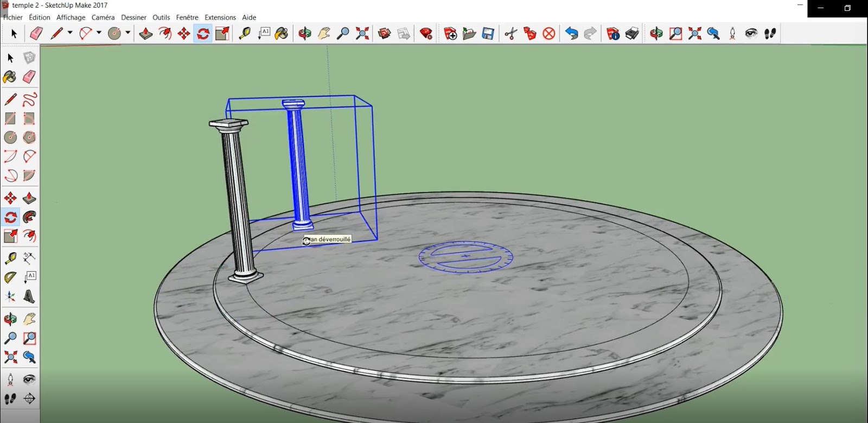The image size is (868, 423).
Task: Redo with the grey arrow icon
Action: (x=590, y=34)
